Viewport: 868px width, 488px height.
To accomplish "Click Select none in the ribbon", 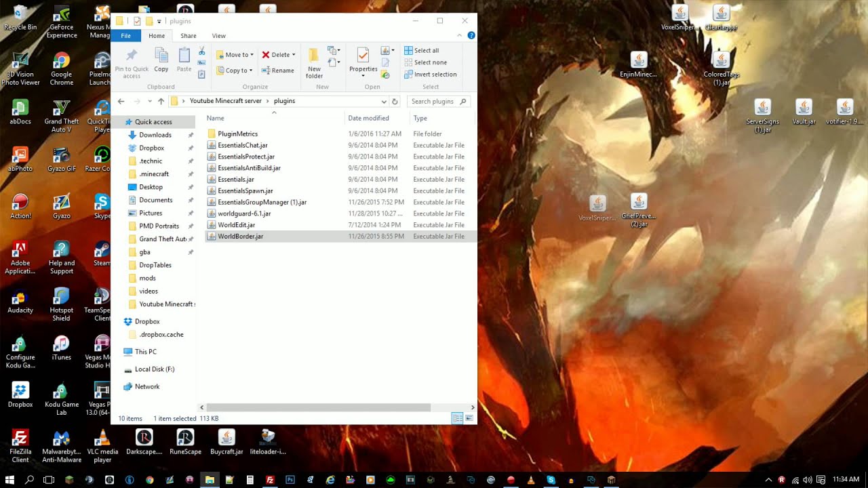I will (425, 62).
